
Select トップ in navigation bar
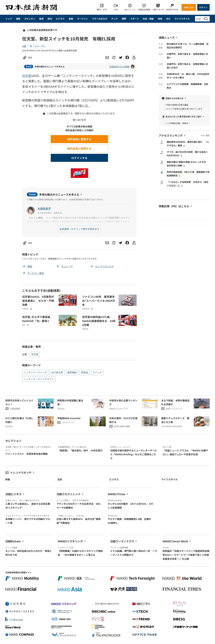pos(9,19)
